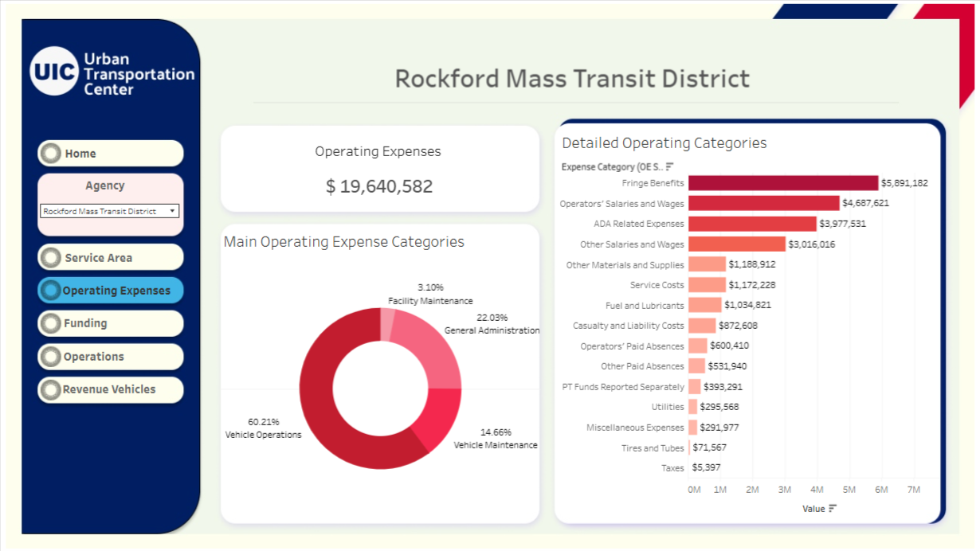980x551 pixels.
Task: Click the circle icon on Revenue Vehicles button
Action: (51, 389)
